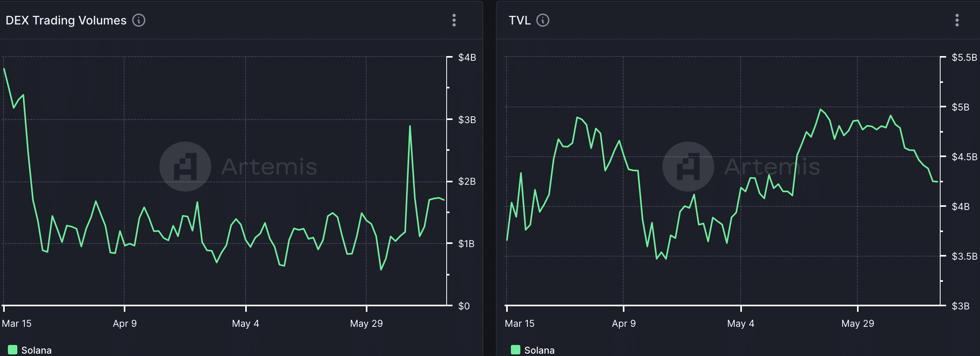This screenshot has height=356, width=980.
Task: Click the TVL info icon
Action: click(x=543, y=20)
